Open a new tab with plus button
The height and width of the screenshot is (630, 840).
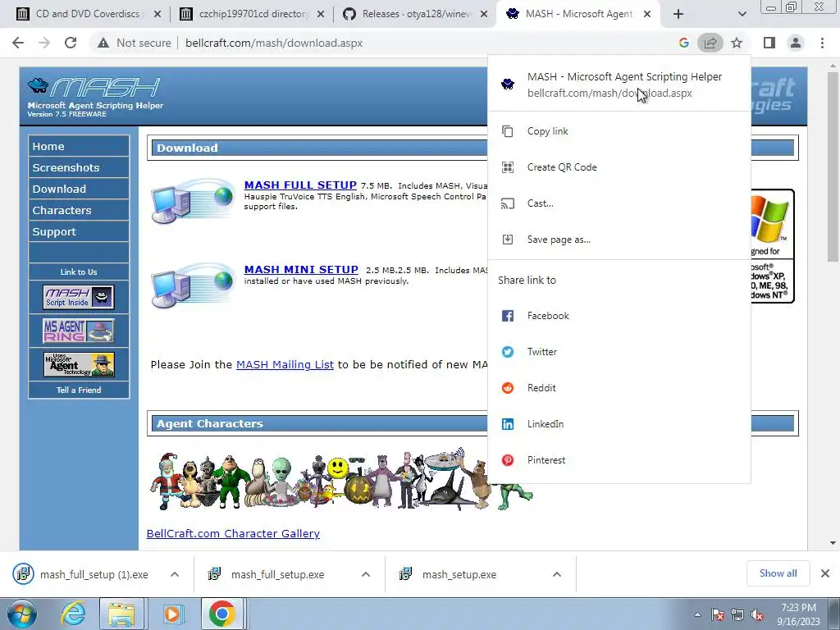point(678,14)
